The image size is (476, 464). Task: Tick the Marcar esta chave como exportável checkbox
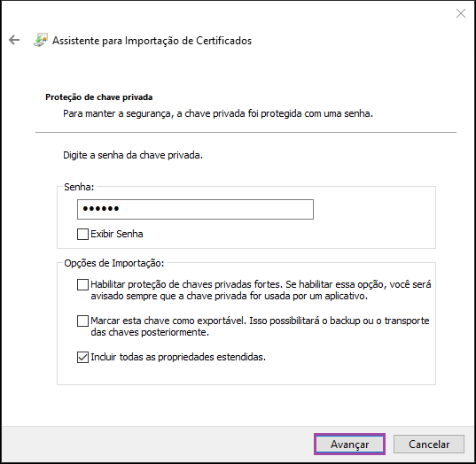point(82,321)
